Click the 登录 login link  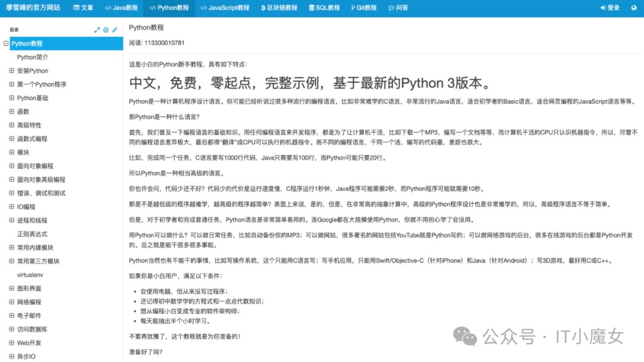pos(613,8)
